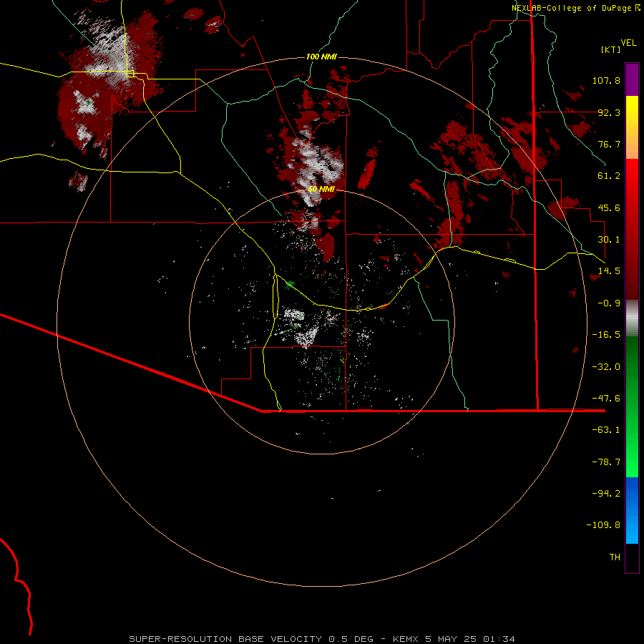The height and width of the screenshot is (644, 644).
Task: Click the -32.0 velocity scale value
Action: coord(606,367)
